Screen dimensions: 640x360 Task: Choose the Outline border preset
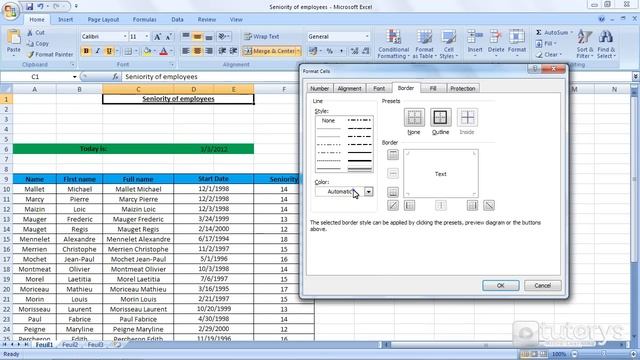point(440,118)
